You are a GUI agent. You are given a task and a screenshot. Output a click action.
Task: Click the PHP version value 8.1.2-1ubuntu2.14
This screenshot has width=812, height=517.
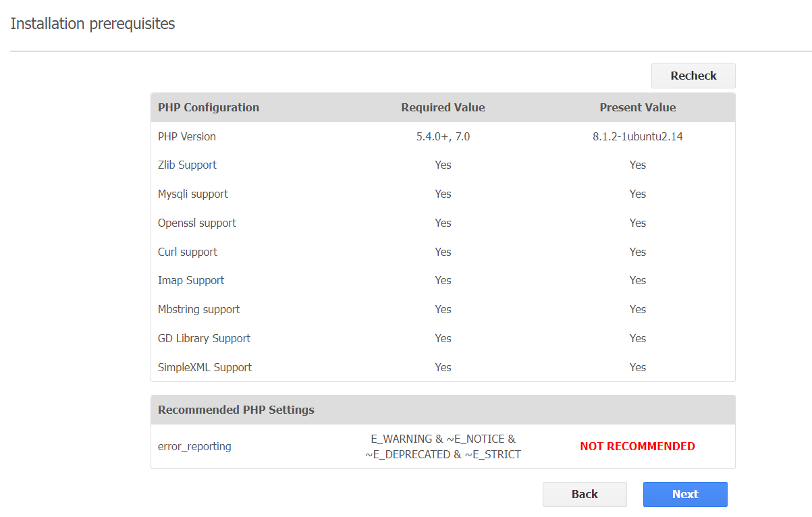(x=637, y=136)
